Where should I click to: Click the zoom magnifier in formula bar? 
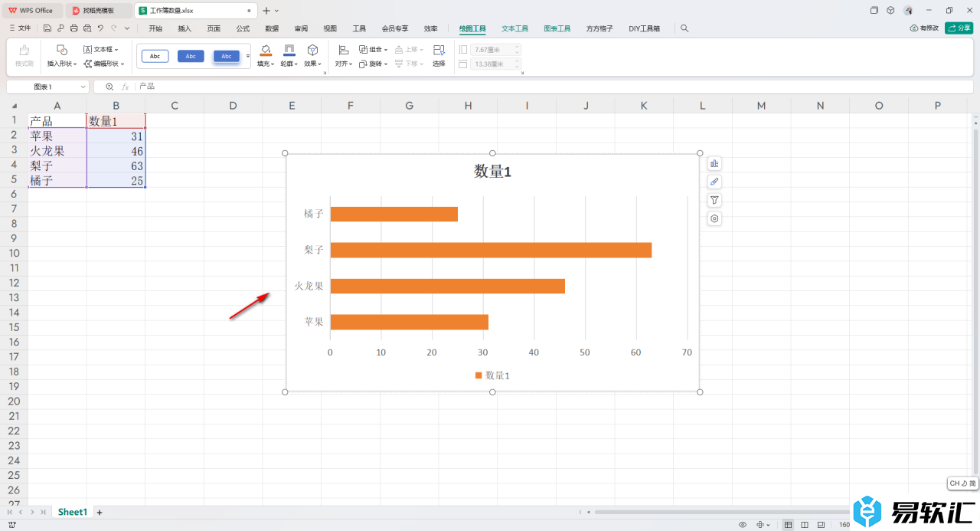(109, 87)
